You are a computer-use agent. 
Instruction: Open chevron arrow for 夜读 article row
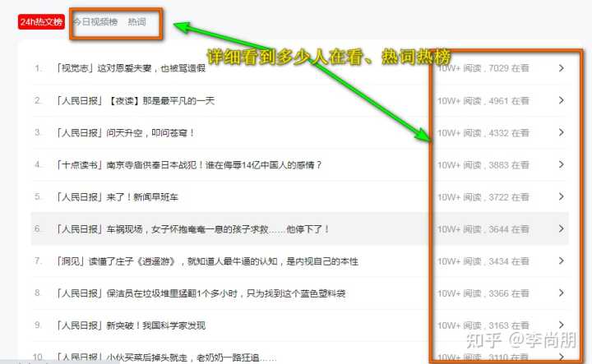pos(561,100)
